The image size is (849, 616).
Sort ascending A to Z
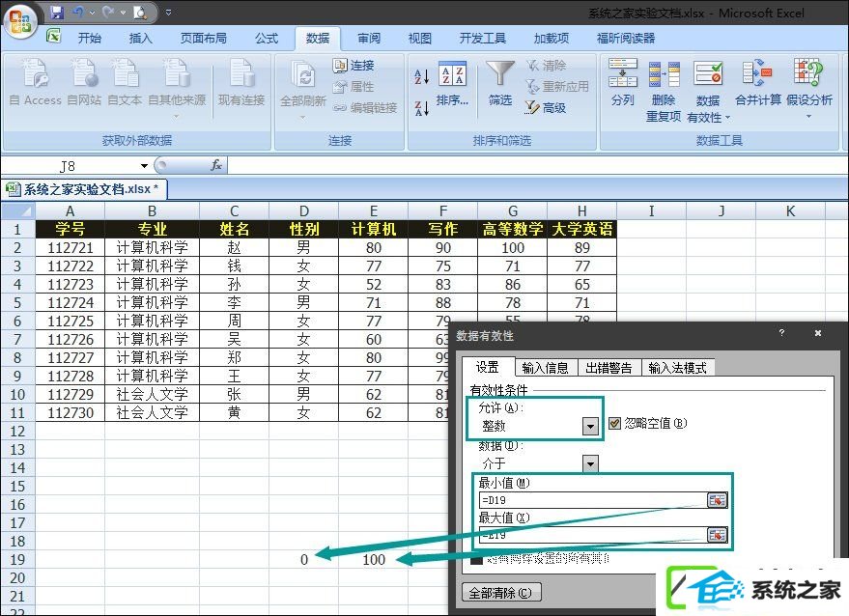click(x=422, y=77)
